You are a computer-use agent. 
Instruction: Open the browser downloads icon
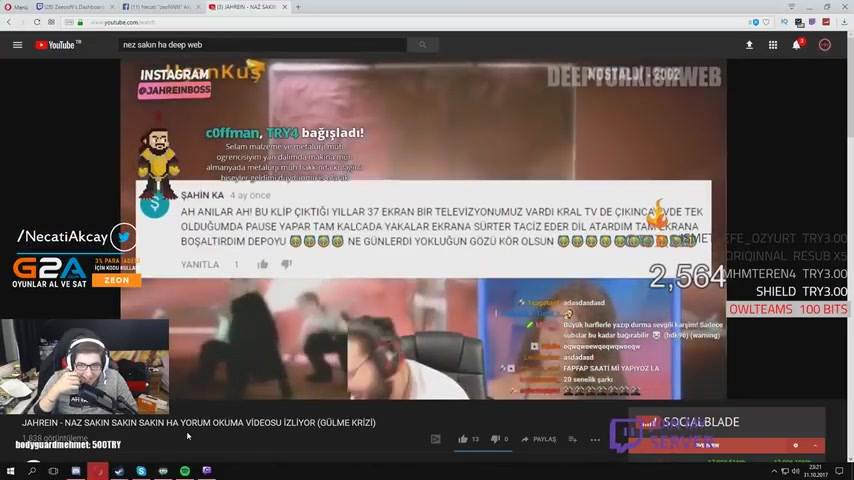[844, 22]
